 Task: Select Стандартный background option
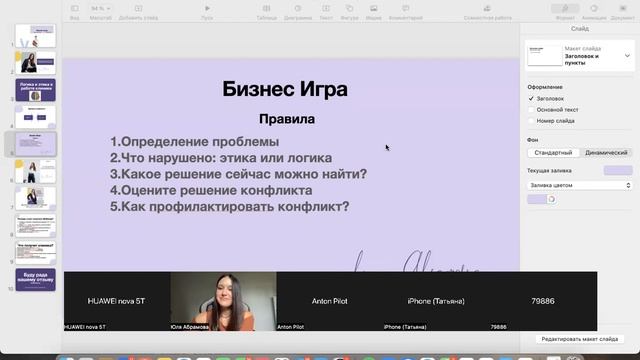(553, 153)
